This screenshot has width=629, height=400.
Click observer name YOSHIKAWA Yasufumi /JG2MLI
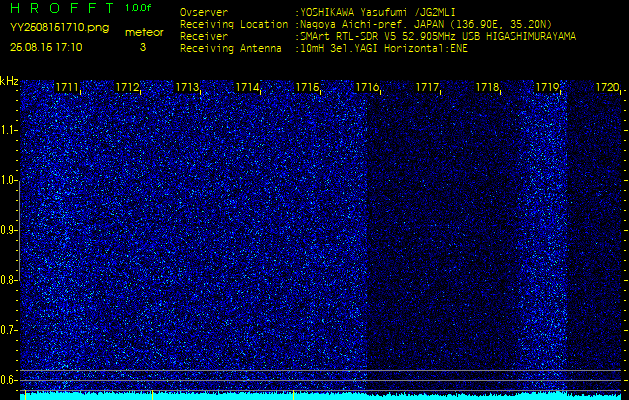pos(378,12)
